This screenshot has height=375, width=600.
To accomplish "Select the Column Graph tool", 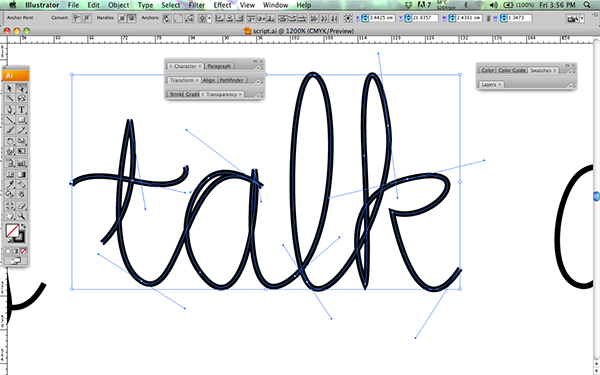I will tap(22, 163).
